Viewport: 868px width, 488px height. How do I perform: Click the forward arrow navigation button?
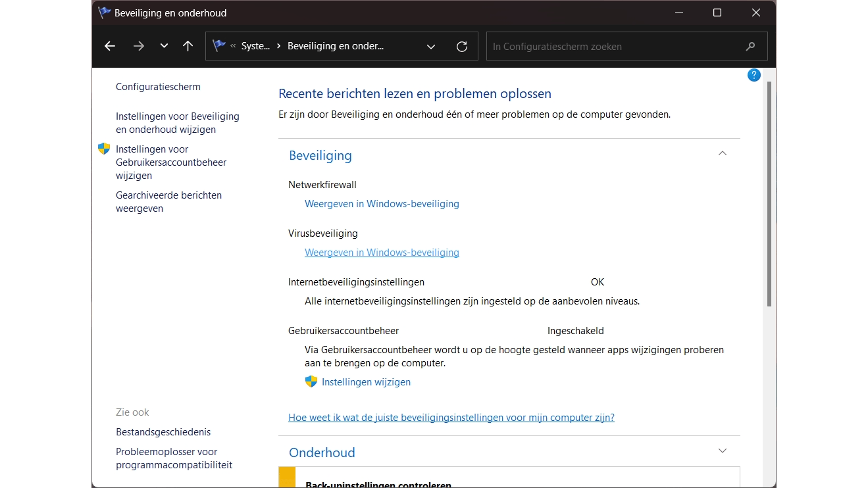point(138,46)
